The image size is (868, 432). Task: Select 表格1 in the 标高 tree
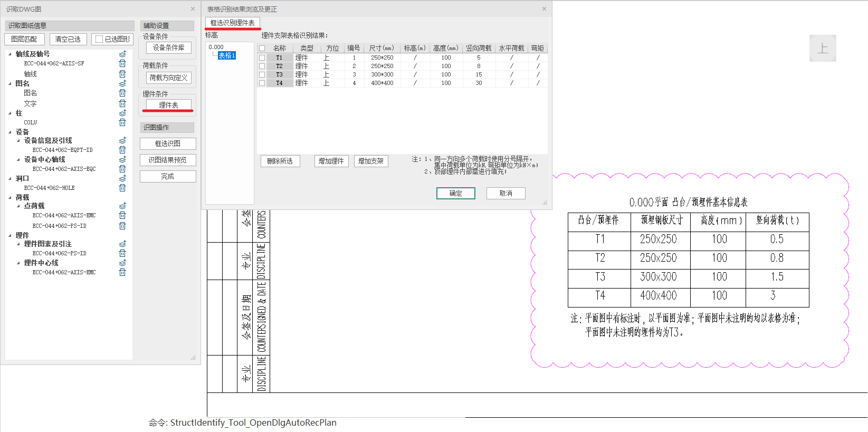(x=227, y=55)
